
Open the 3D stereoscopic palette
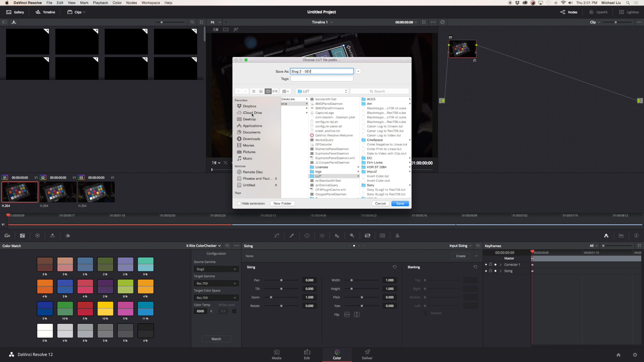[382, 236]
